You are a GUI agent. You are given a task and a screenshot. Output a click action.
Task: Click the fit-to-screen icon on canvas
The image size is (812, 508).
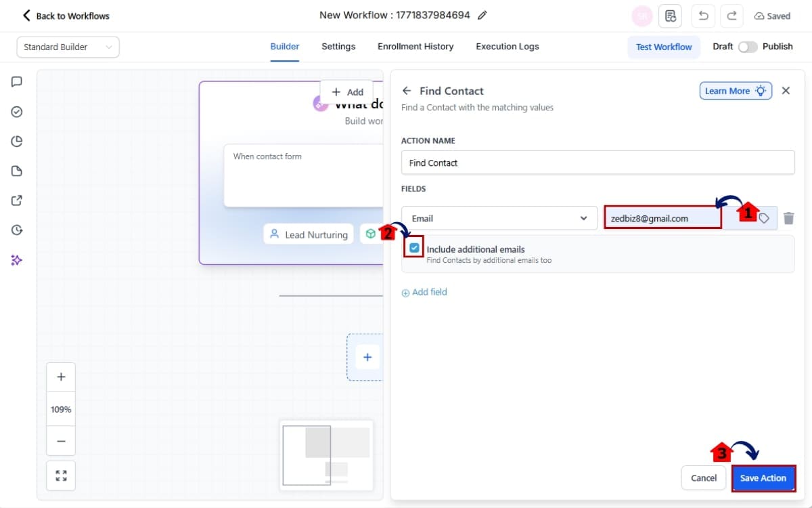coord(61,475)
